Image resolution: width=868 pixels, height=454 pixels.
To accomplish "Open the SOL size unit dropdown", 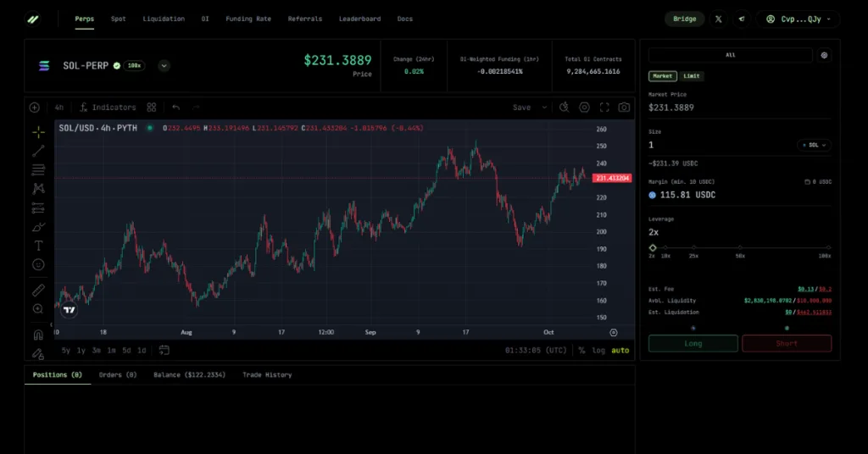I will tap(814, 145).
